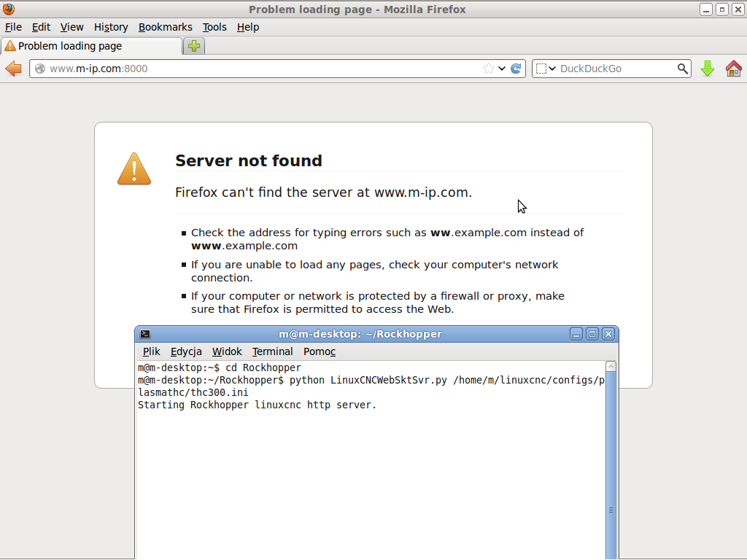Click the globe site identity icon
The width and height of the screenshot is (747, 560).
click(40, 69)
